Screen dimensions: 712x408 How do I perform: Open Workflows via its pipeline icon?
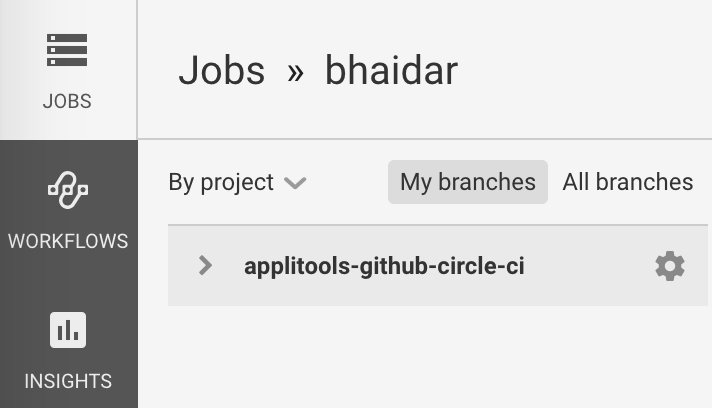(68, 190)
